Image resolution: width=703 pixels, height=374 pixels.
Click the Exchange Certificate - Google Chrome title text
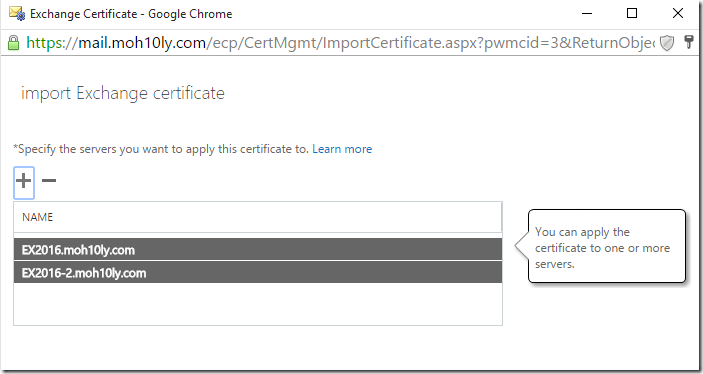coord(131,14)
